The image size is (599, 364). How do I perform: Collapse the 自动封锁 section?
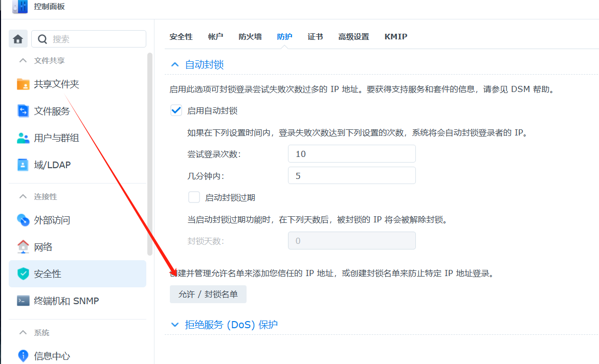[x=175, y=65]
